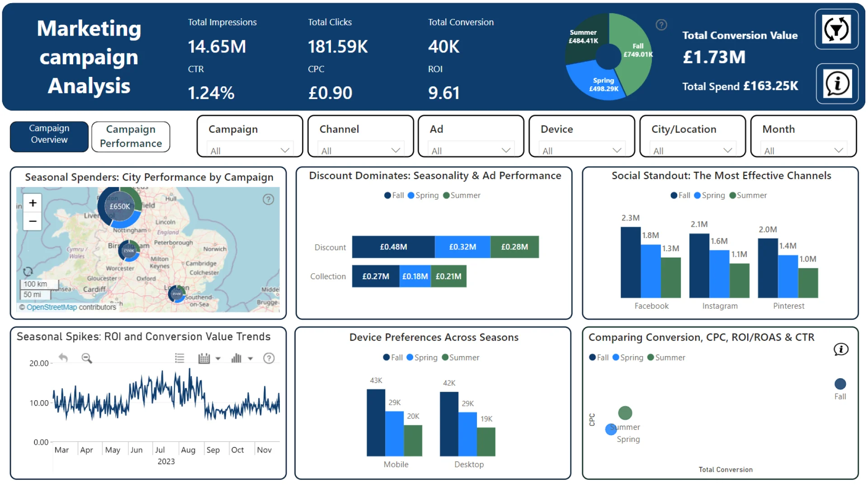Select Desktop 29K Spring bar
This screenshot has height=488, width=868.
pos(467,434)
